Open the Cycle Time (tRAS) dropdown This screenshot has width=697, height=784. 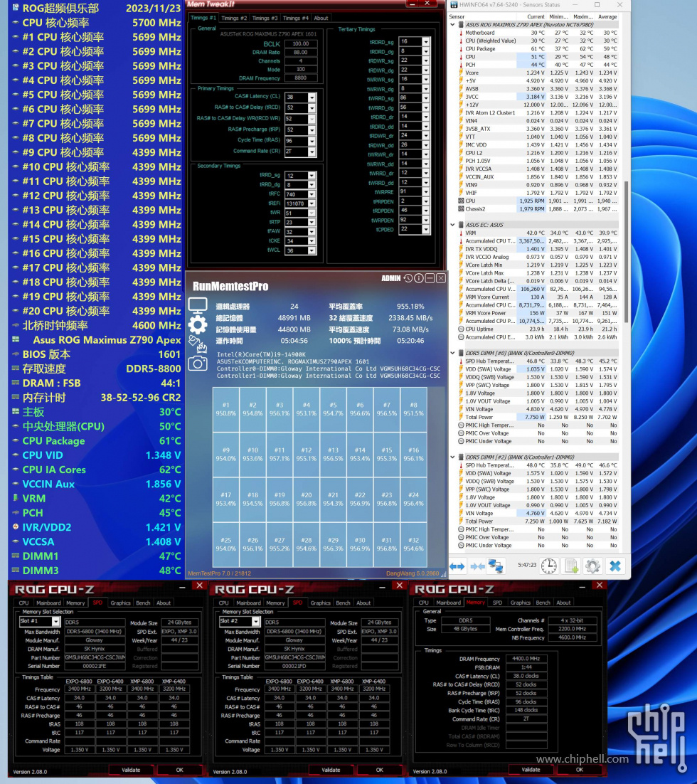pos(312,141)
